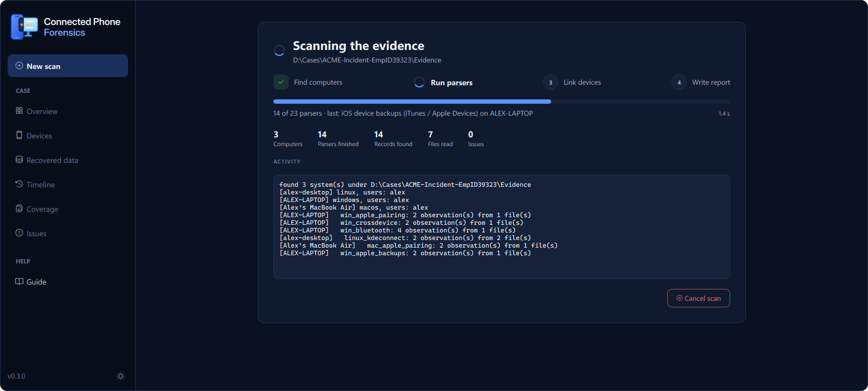Click the Computers count stat
The height and width of the screenshot is (391, 868).
pos(288,138)
